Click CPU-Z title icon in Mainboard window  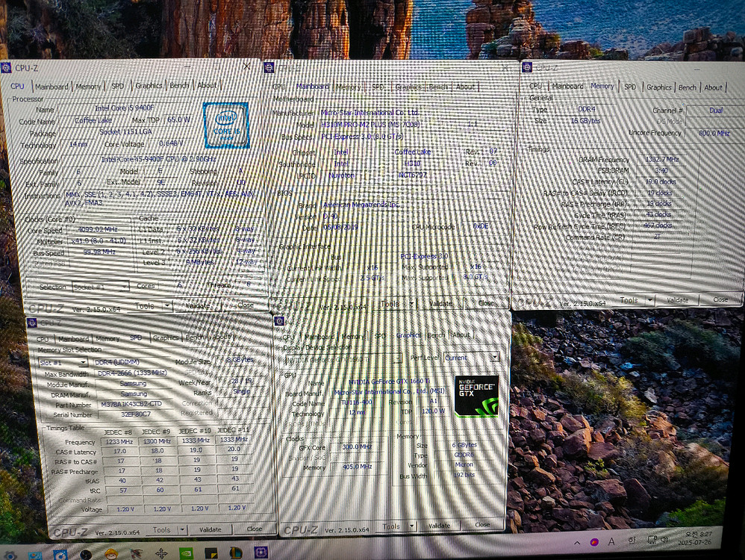[269, 67]
